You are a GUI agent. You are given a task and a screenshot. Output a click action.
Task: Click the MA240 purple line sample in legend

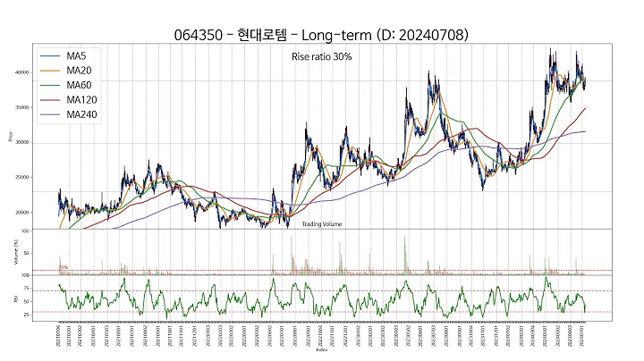(50, 114)
